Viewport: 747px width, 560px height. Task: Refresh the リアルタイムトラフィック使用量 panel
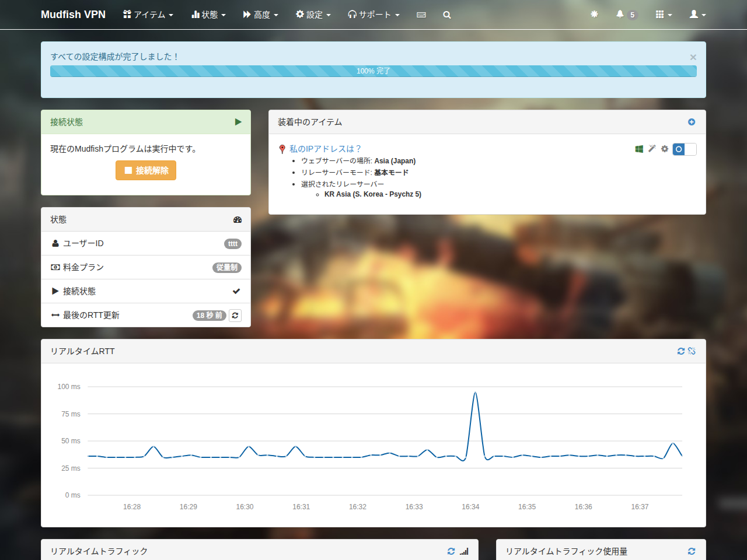click(x=692, y=551)
